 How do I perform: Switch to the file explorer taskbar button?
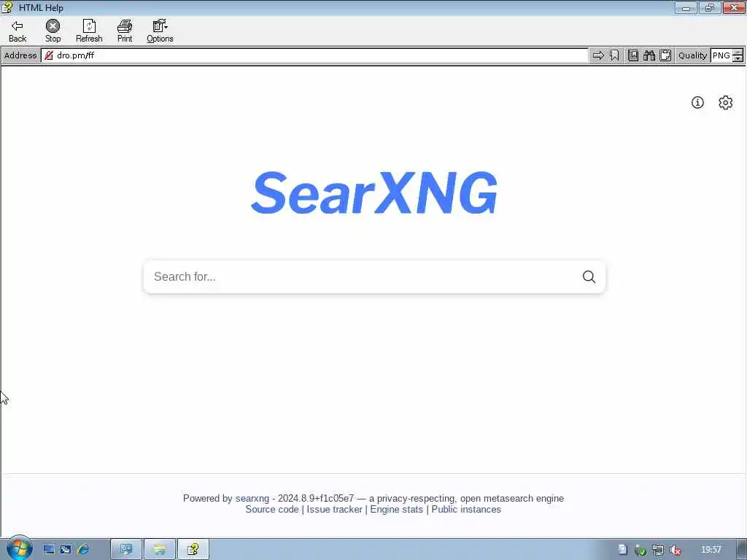click(x=160, y=550)
